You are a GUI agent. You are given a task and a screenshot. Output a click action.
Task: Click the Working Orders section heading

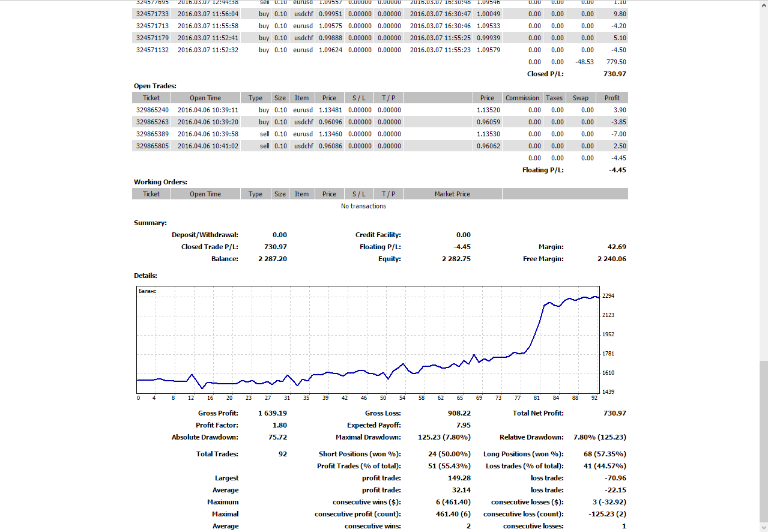pos(160,182)
